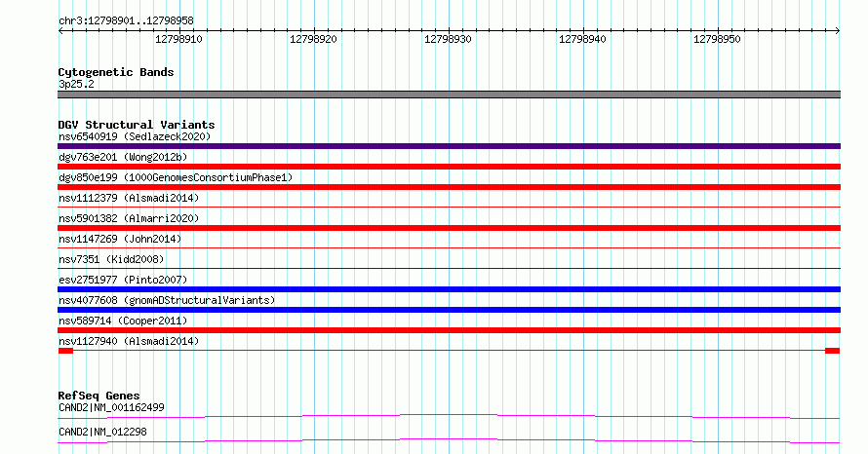Click the DGV Structural Variants track title
This screenshot has width=868, height=454.
(137, 125)
